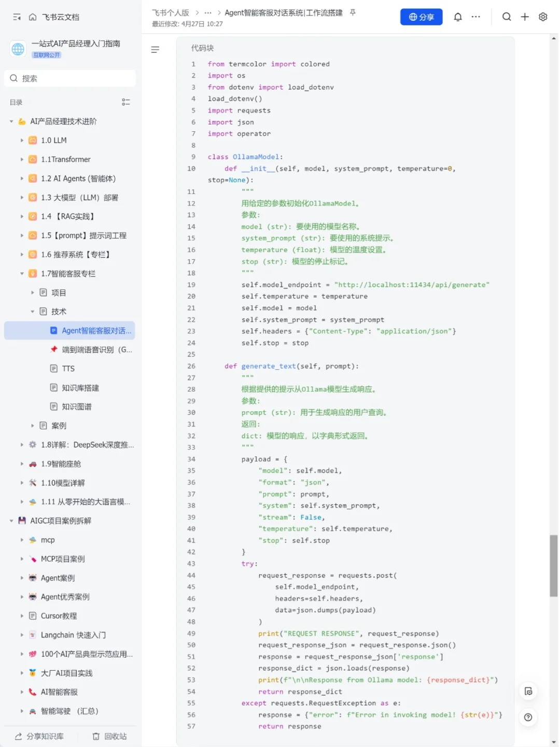This screenshot has width=560, height=747.
Task: Click the home icon beside 飞书云文档
Action: coord(33,17)
